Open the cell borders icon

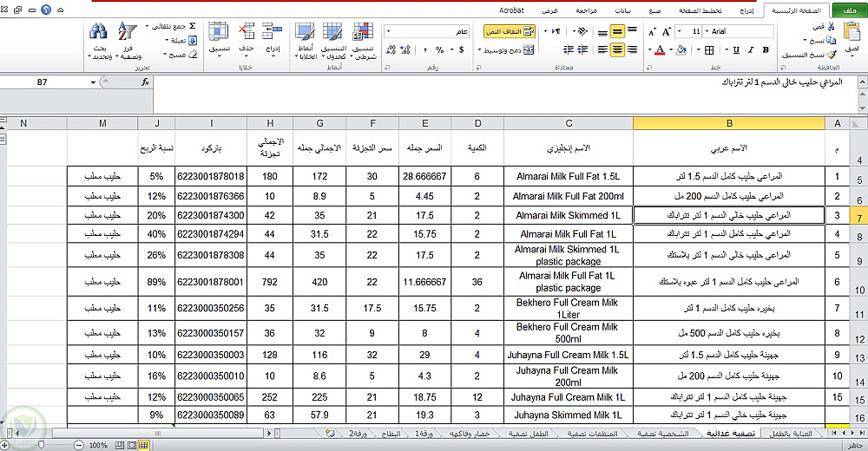[x=709, y=50]
